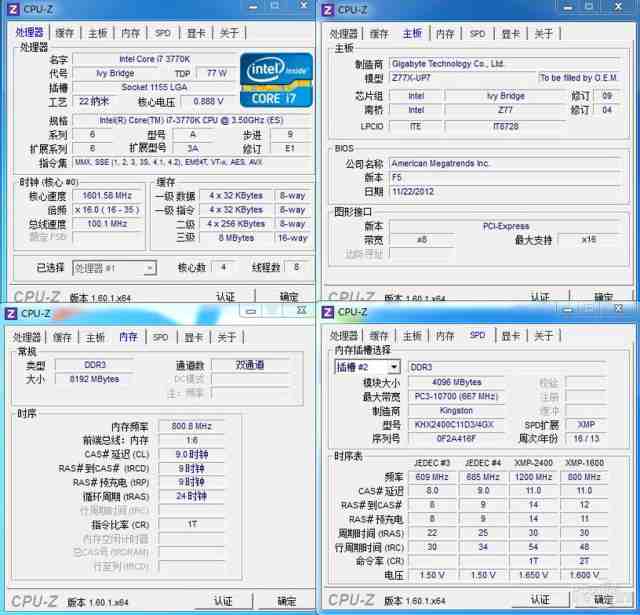This screenshot has height=615, width=640.
Task: Click the BIOS date '11/22/2012'
Action: click(x=504, y=191)
